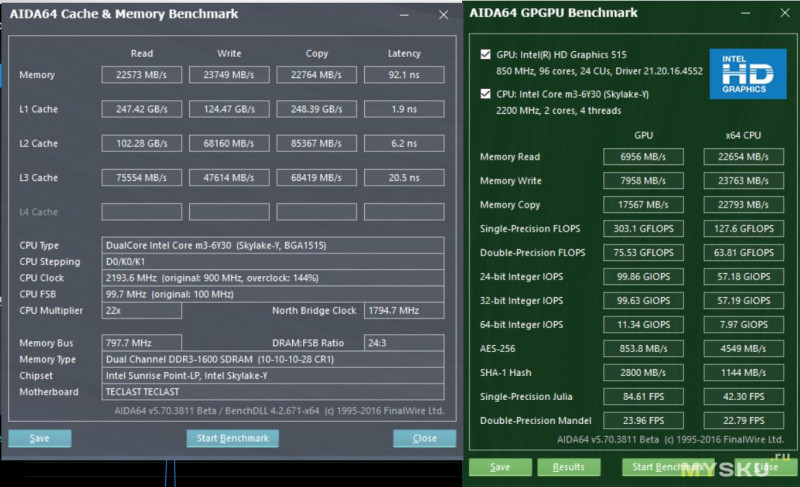Close Cache & Memory Benchmark via title X

443,15
